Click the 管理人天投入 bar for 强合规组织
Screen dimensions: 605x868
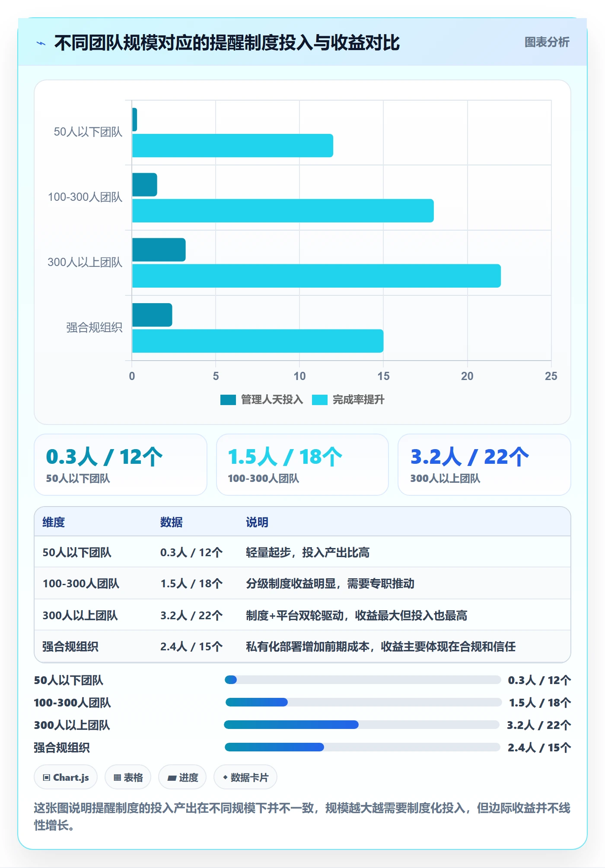point(152,315)
